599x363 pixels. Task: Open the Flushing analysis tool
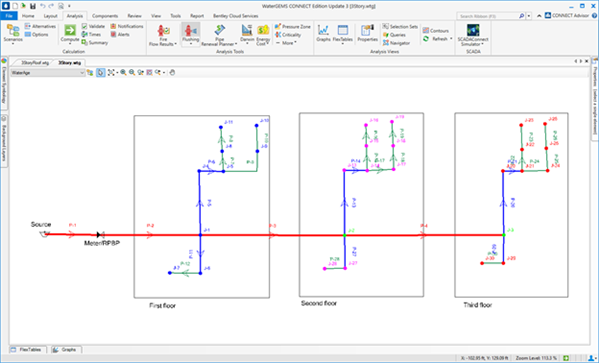(191, 34)
